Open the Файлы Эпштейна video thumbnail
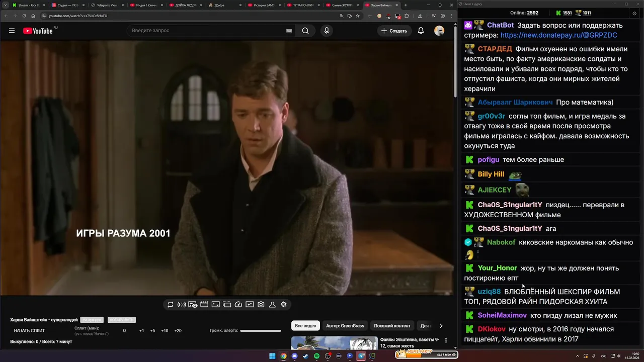 pos(334,343)
